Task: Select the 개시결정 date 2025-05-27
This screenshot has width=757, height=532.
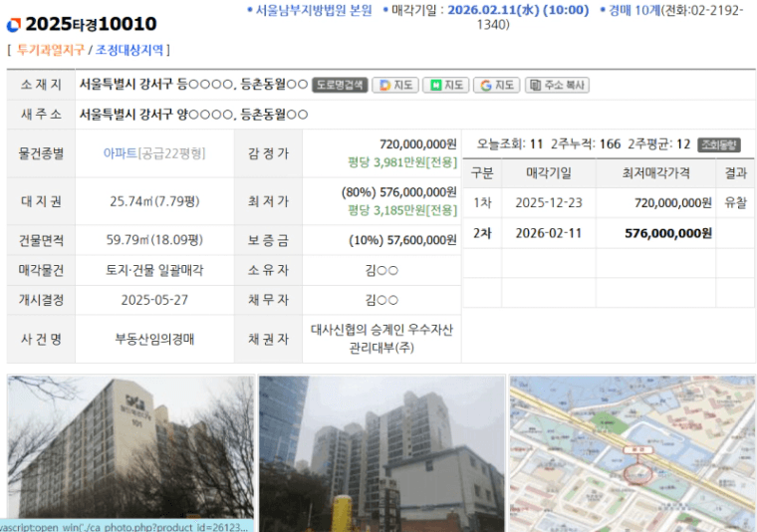Action: click(154, 300)
